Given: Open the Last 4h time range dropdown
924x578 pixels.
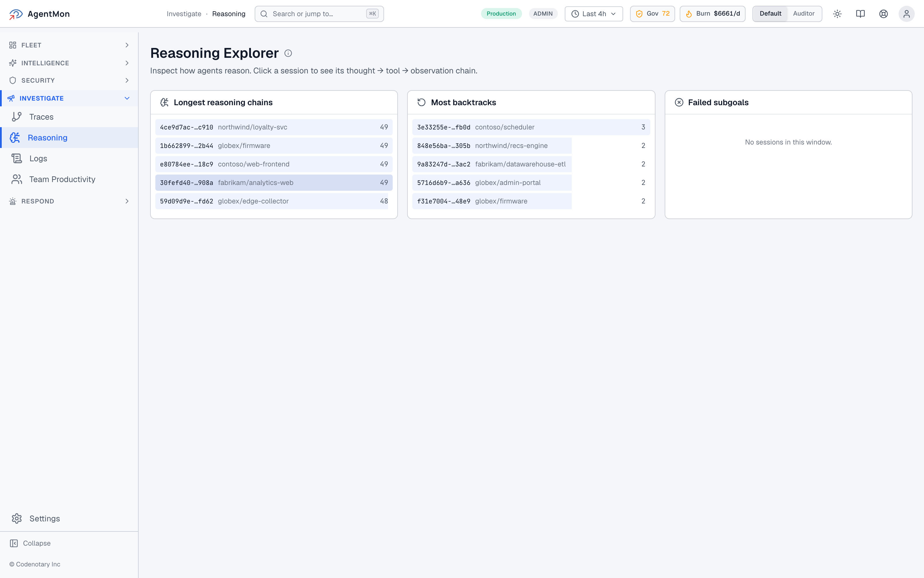Looking at the screenshot, I should (x=594, y=14).
